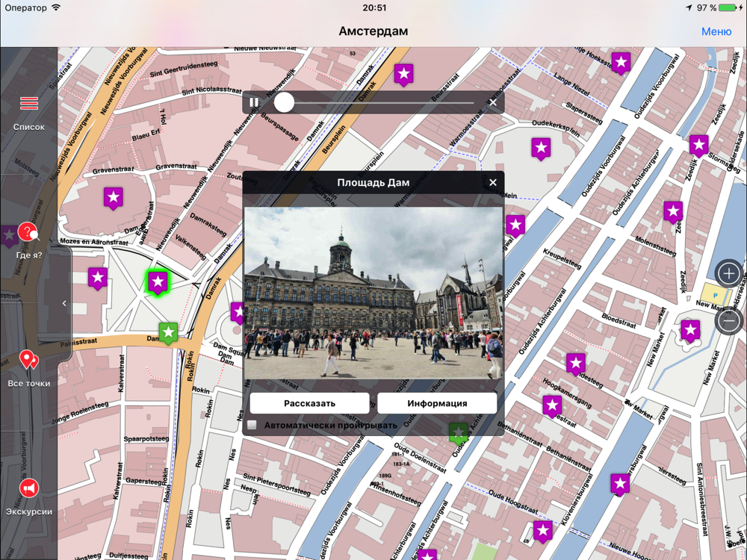Image resolution: width=747 pixels, height=560 pixels.
Task: Enable Автоматически проигрывать checkbox
Action: coord(252,425)
